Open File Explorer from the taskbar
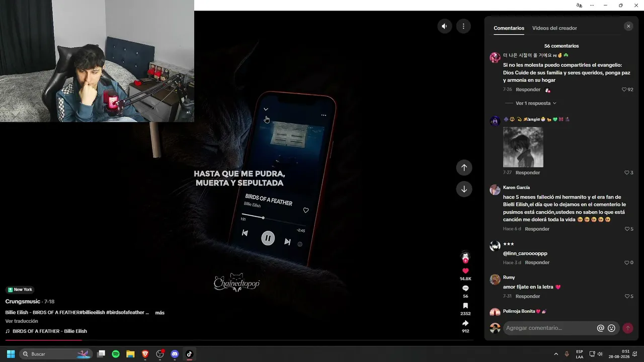The image size is (644, 362). tap(130, 354)
